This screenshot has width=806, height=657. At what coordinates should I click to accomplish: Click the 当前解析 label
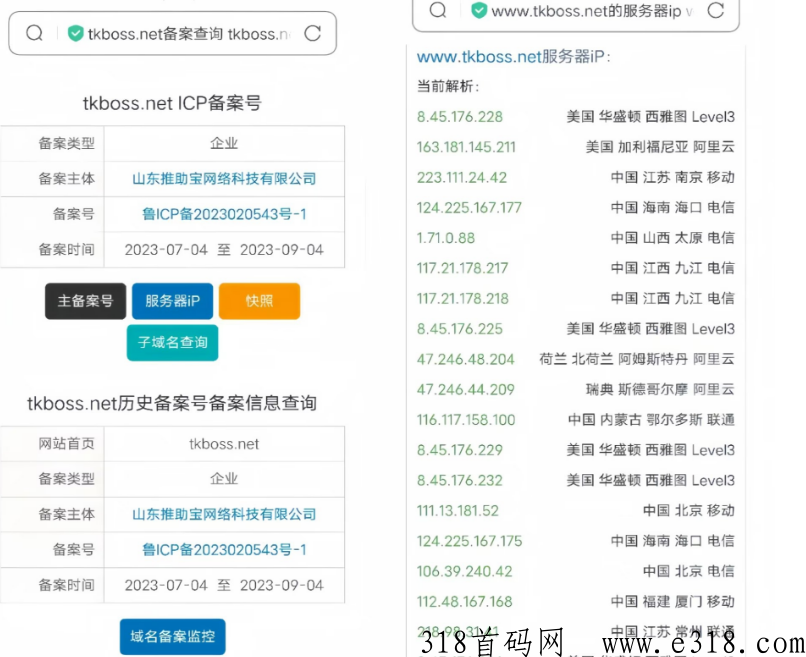(x=448, y=86)
